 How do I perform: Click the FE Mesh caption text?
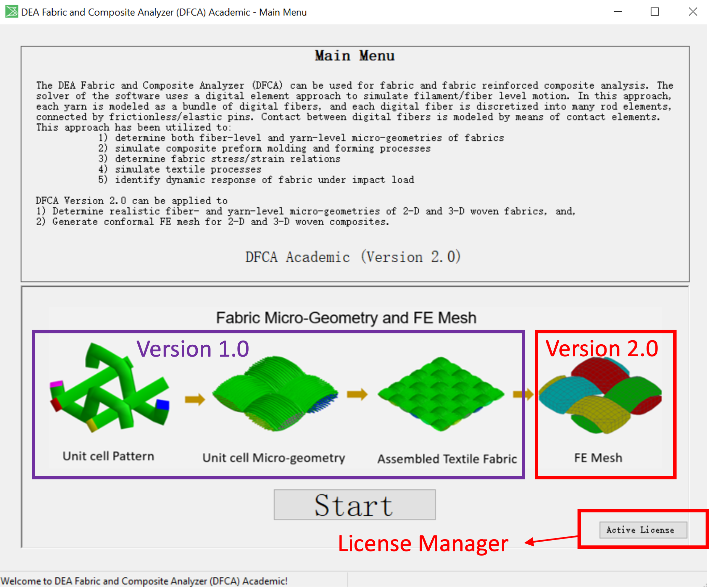pyautogui.click(x=598, y=458)
